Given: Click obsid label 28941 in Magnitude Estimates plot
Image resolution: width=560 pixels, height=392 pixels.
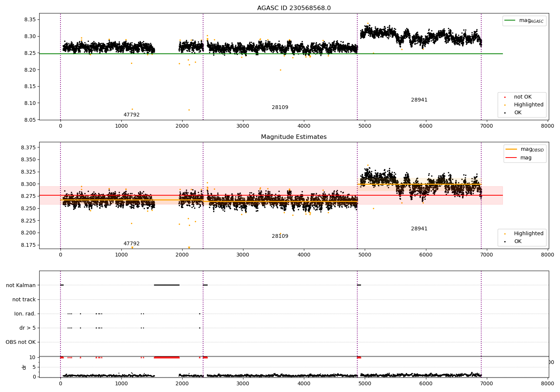Looking at the screenshot, I should pos(419,229).
